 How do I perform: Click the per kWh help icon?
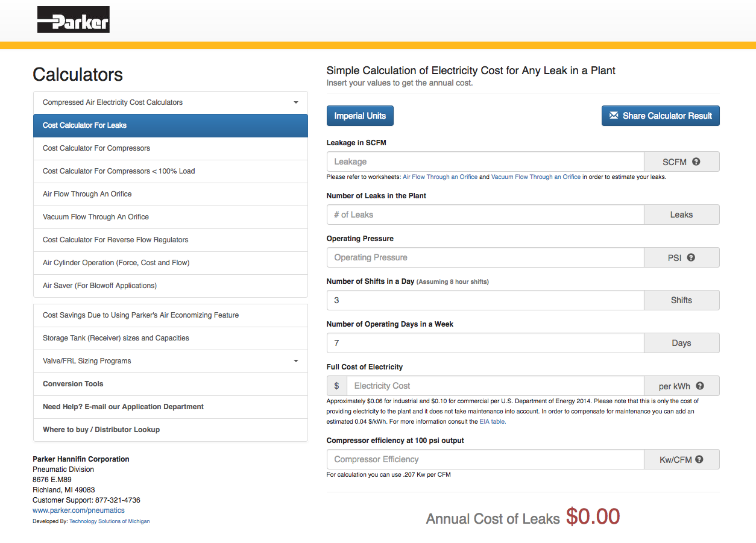(x=700, y=386)
